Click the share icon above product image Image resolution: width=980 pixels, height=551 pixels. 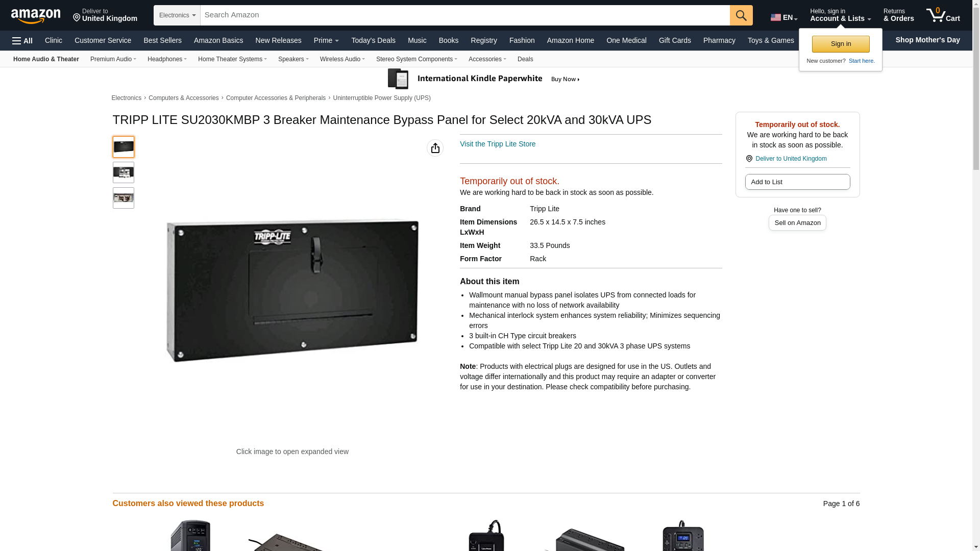click(435, 148)
